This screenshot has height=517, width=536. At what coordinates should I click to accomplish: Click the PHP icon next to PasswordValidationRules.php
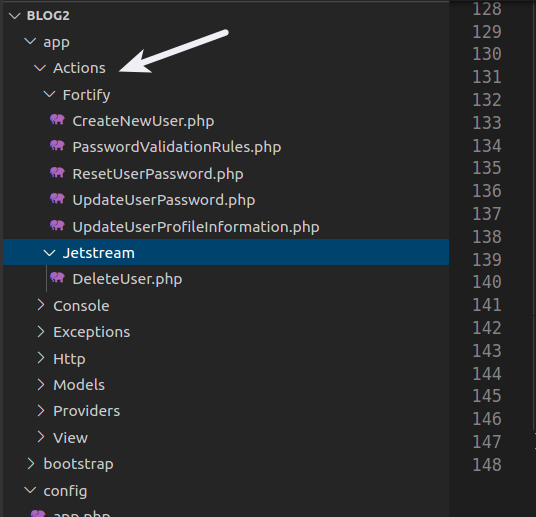pos(57,146)
